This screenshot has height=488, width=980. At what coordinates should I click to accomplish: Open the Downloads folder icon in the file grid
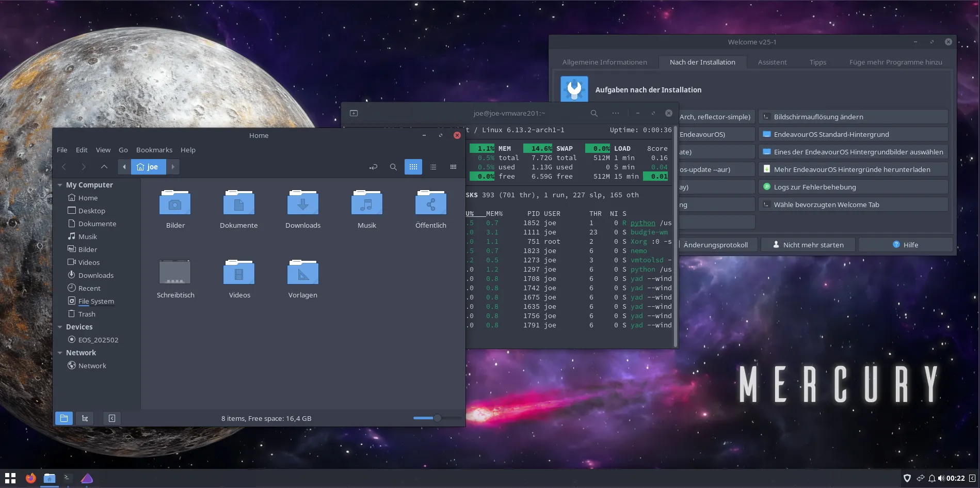click(x=303, y=202)
